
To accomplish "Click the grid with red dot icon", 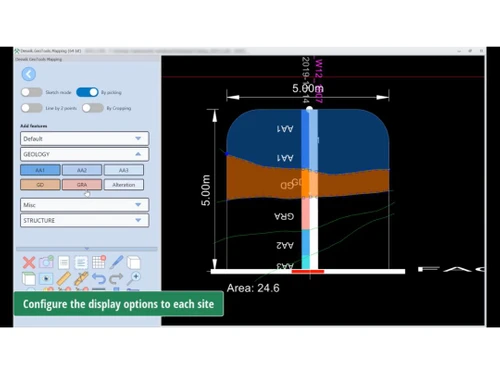I will (x=99, y=262).
